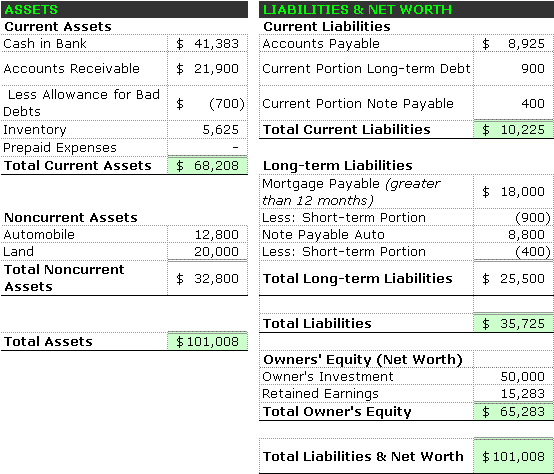Click the Long-term Liabilities heading

(337, 166)
